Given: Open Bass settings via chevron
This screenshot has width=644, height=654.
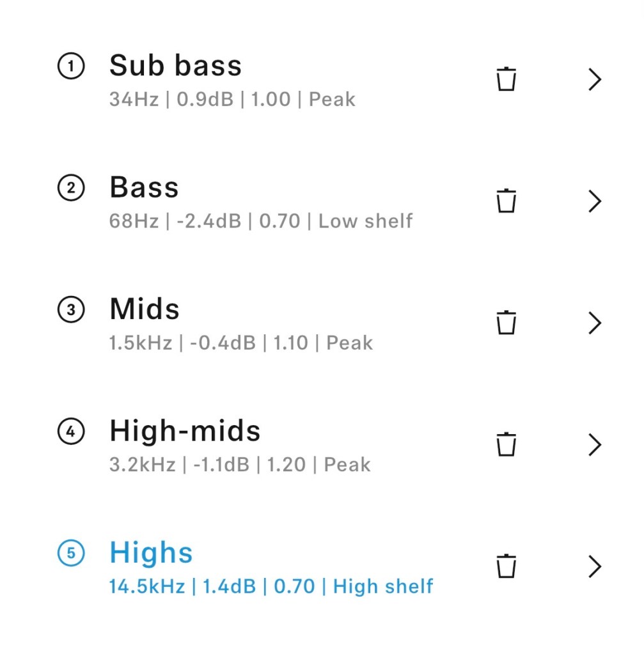Looking at the screenshot, I should [x=595, y=201].
